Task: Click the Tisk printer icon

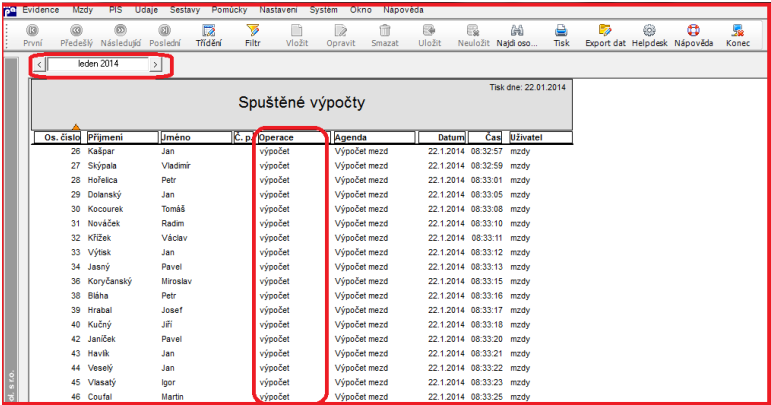Action: point(561,36)
